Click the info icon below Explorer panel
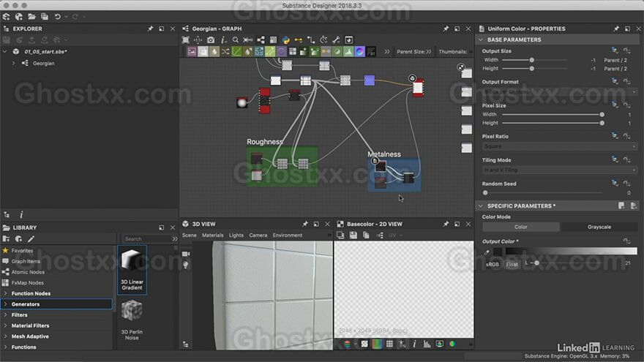644x362 pixels. [x=21, y=215]
